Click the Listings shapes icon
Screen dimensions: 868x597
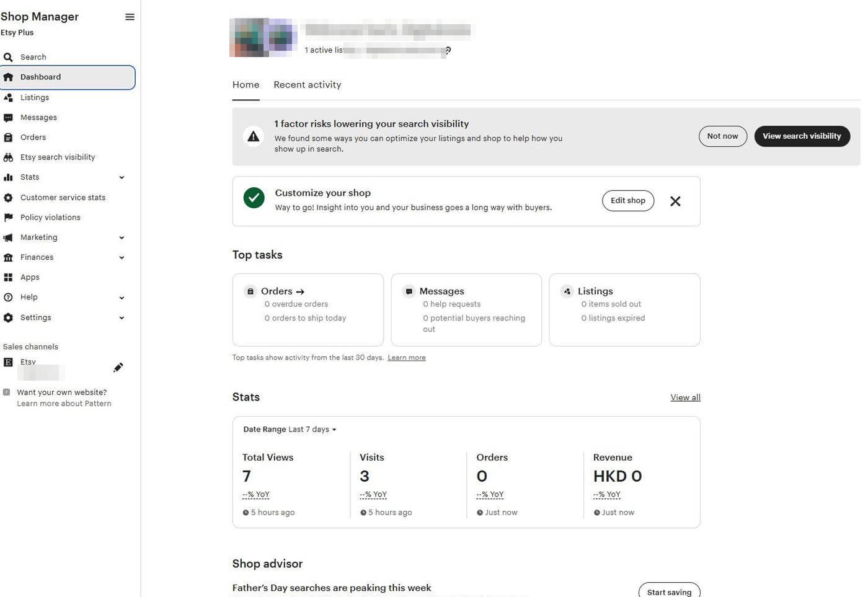click(8, 97)
